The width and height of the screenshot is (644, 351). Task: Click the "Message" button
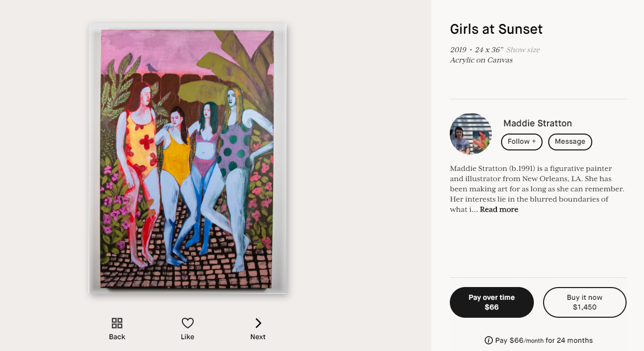(570, 142)
